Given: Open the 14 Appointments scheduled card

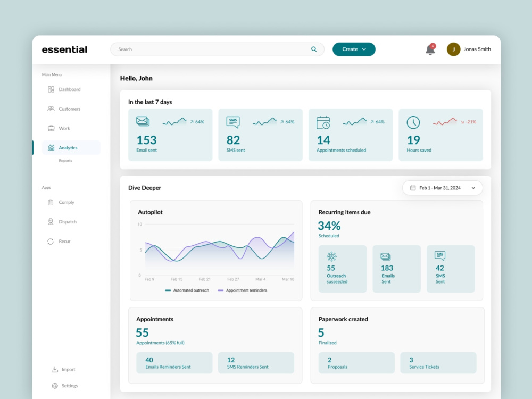Looking at the screenshot, I should coord(351,135).
